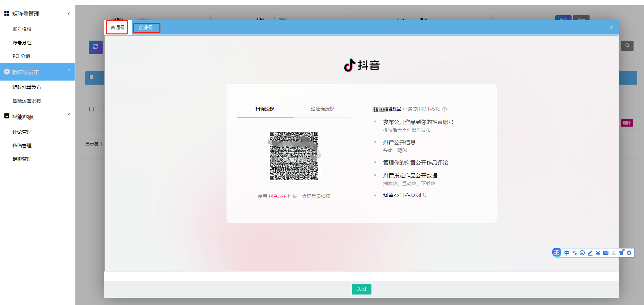This screenshot has height=305, width=644.
Task: Open POI分组 in sidebar
Action: (x=21, y=56)
